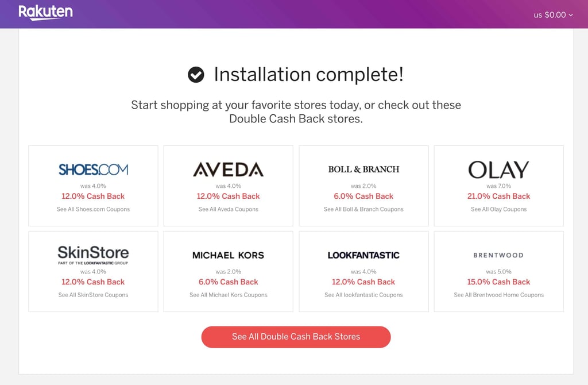Open the Michael Kors logo
The height and width of the screenshot is (385, 588).
click(x=229, y=255)
